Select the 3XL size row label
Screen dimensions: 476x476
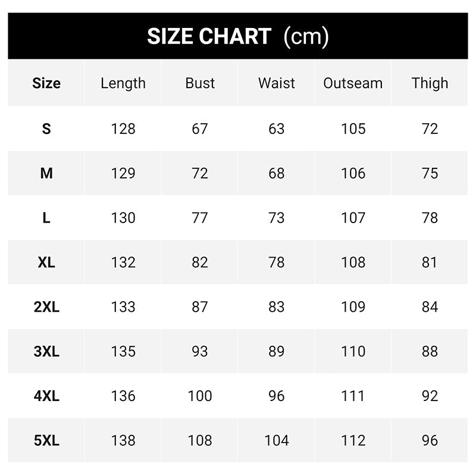click(46, 352)
